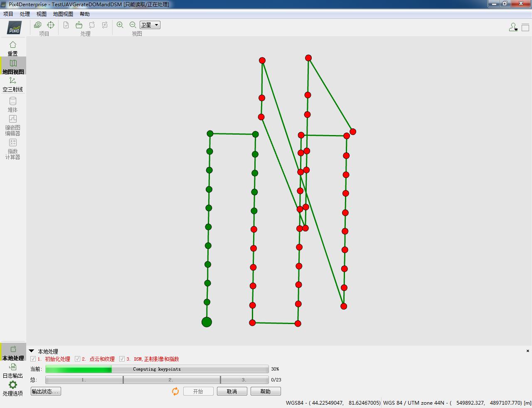Viewport: 532px width, 408px height.
Task: Open the results folder icon
Action: [79, 25]
